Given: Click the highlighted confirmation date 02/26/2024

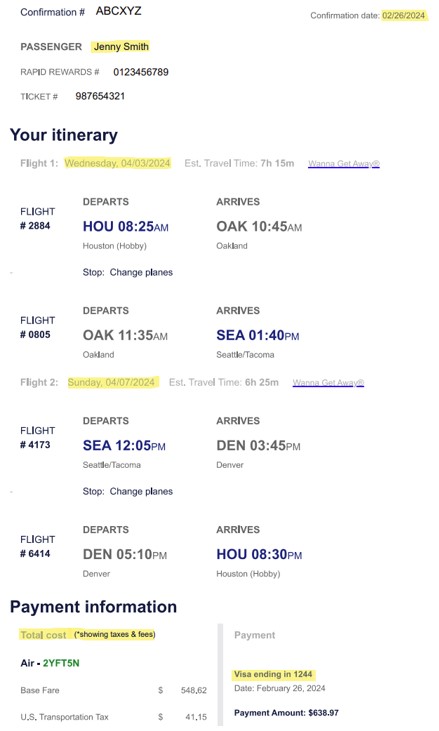Looking at the screenshot, I should click(404, 15).
